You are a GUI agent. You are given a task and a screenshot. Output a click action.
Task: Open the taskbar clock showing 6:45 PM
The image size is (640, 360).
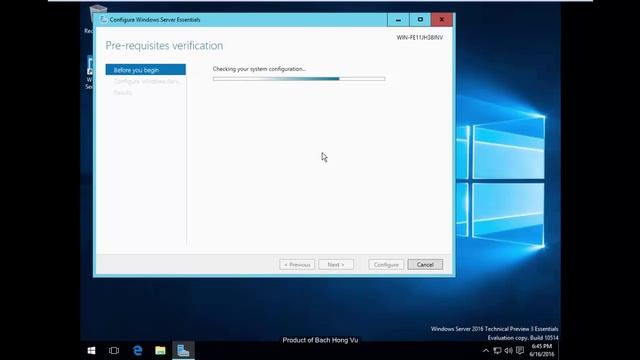point(542,350)
